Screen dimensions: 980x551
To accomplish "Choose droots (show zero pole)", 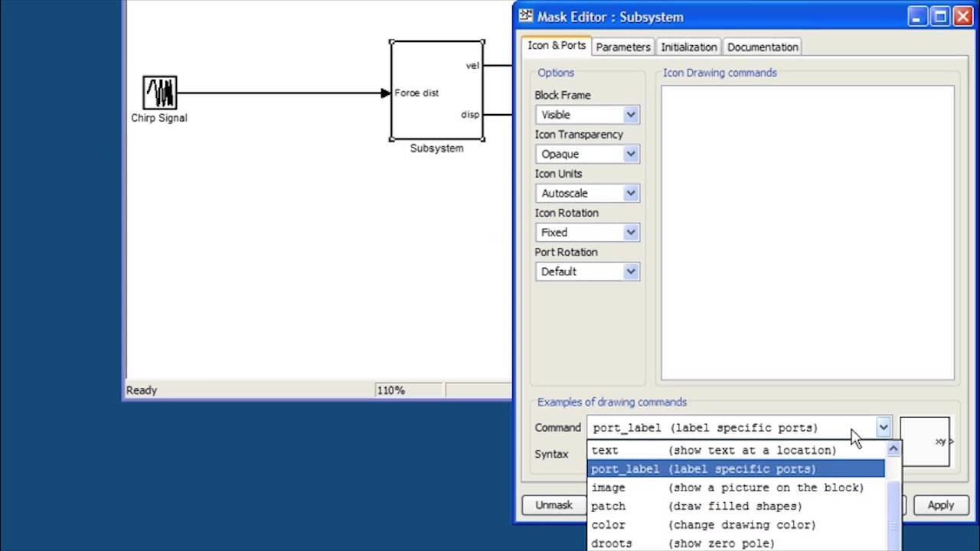I will [x=737, y=543].
